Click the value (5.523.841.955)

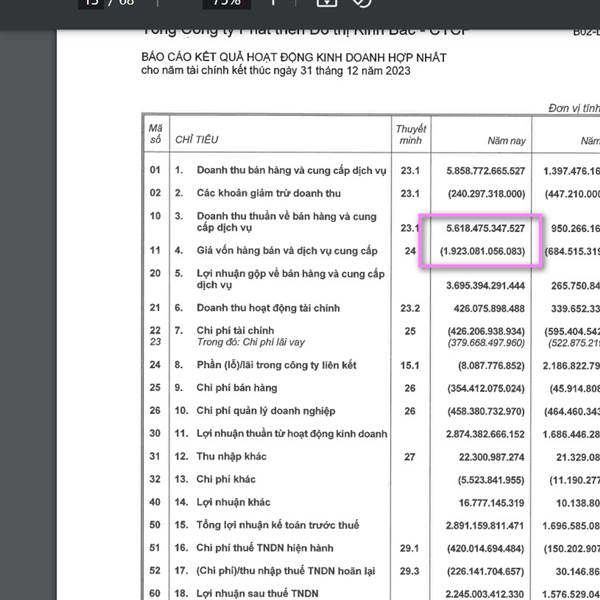(x=491, y=480)
